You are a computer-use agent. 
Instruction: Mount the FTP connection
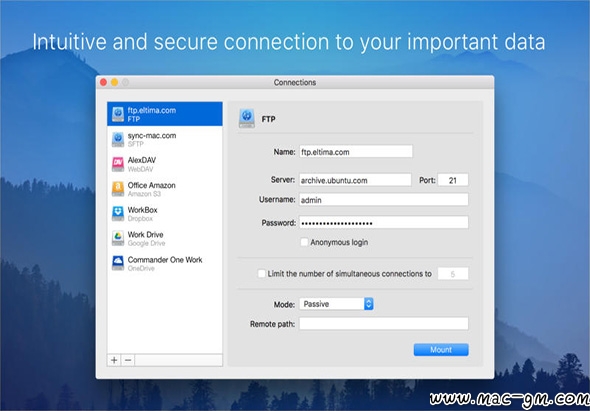[441, 350]
